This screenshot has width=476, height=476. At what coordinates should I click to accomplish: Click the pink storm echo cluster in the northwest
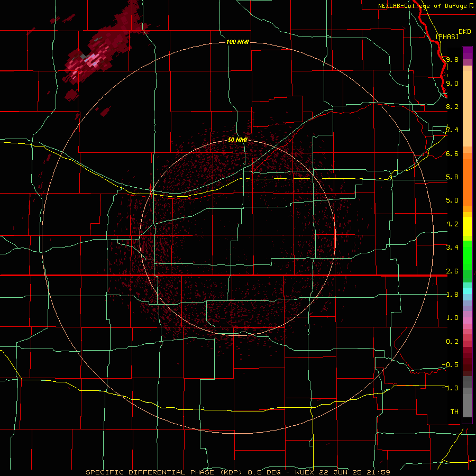(x=91, y=61)
